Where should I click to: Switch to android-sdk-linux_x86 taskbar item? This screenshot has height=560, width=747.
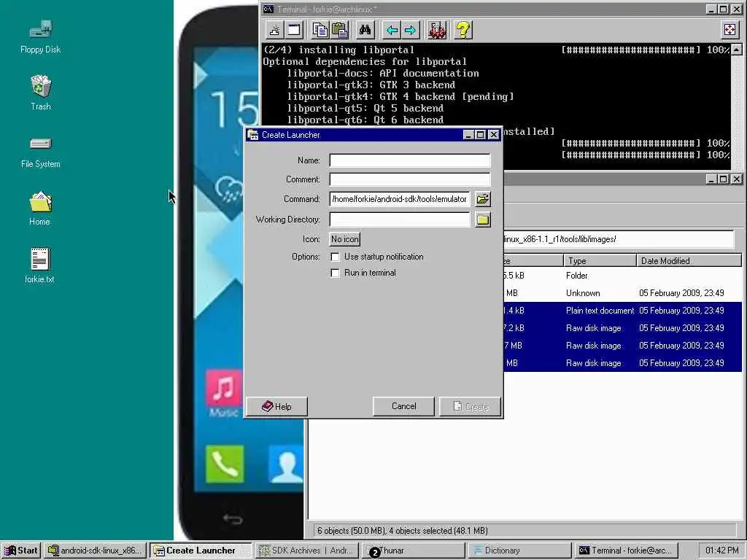coord(96,551)
